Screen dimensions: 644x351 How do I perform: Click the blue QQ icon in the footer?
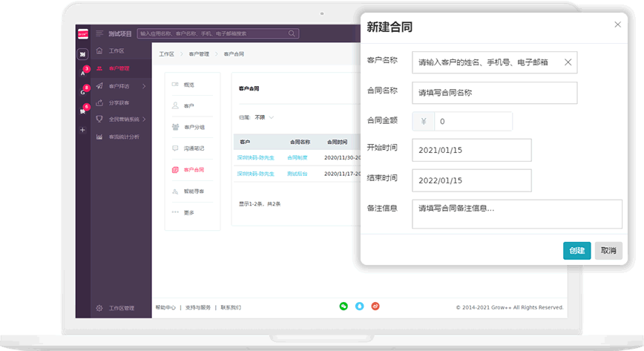coord(360,306)
